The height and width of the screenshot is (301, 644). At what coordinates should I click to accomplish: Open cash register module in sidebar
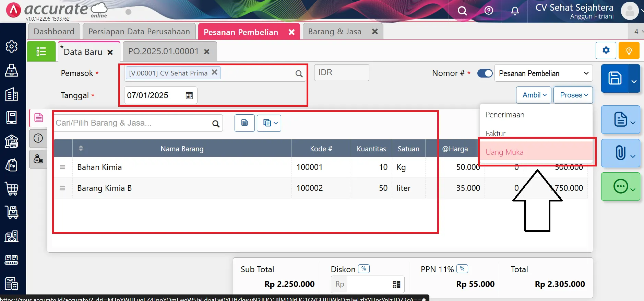click(x=12, y=70)
